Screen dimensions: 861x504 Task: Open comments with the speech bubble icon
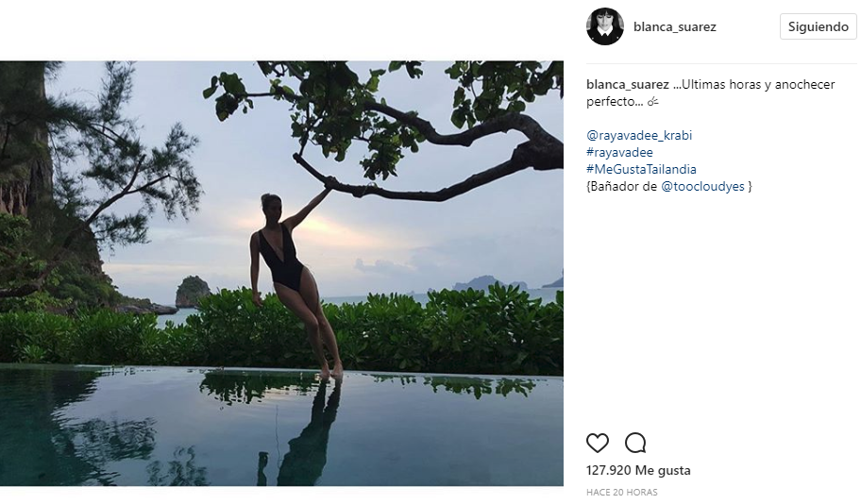tap(635, 443)
